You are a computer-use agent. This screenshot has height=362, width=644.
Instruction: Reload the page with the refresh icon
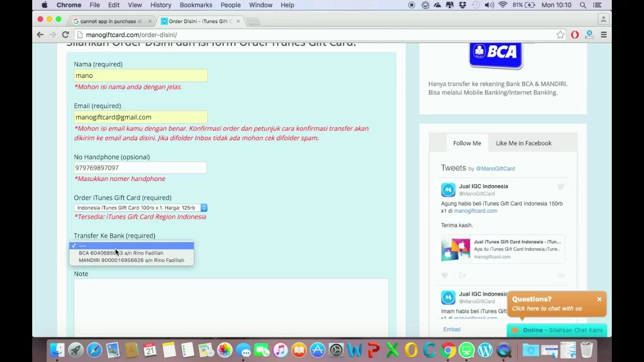pyautogui.click(x=65, y=35)
